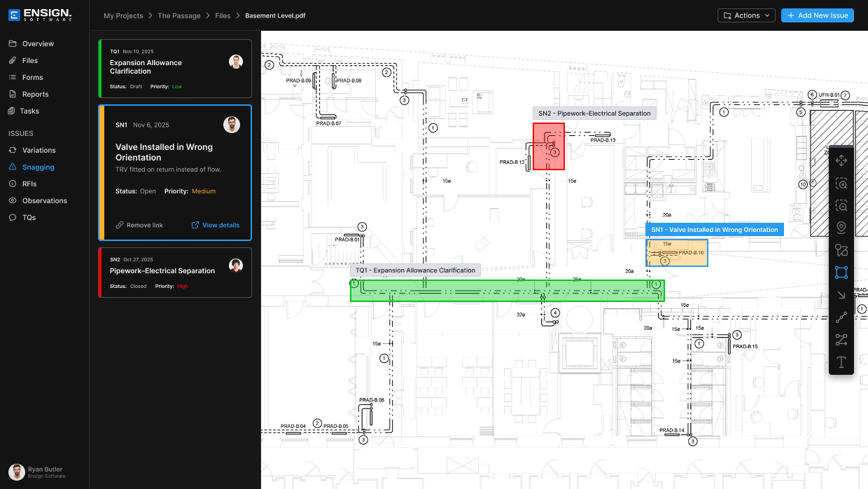868x489 pixels.
Task: Click the Observations eye icon
Action: point(13,200)
